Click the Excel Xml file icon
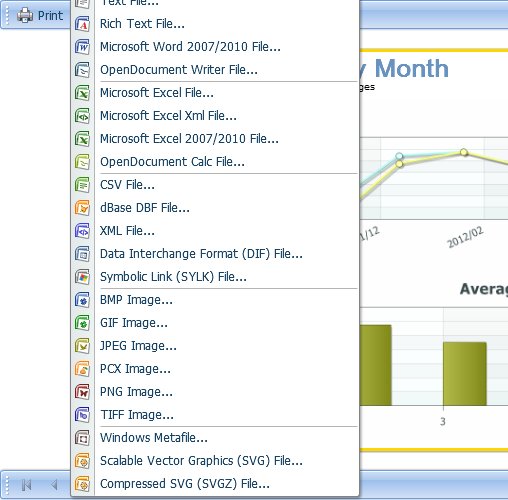This screenshot has width=508, height=500. pos(82,116)
